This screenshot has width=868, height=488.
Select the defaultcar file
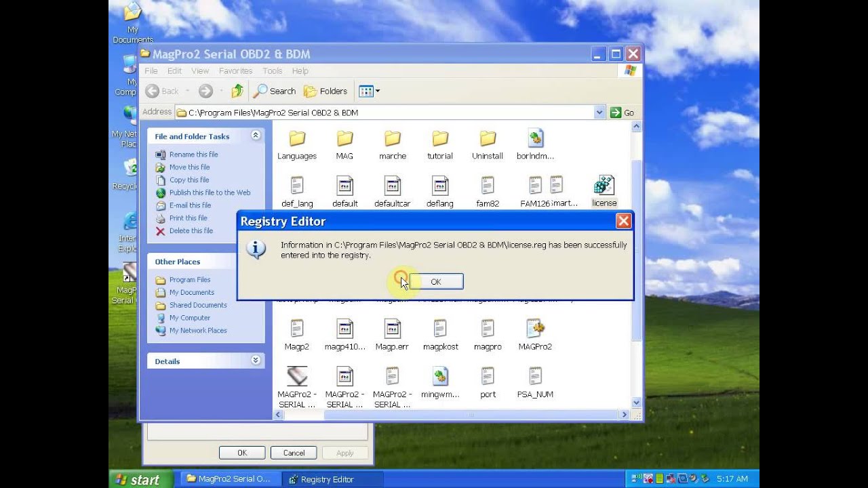[x=393, y=192]
